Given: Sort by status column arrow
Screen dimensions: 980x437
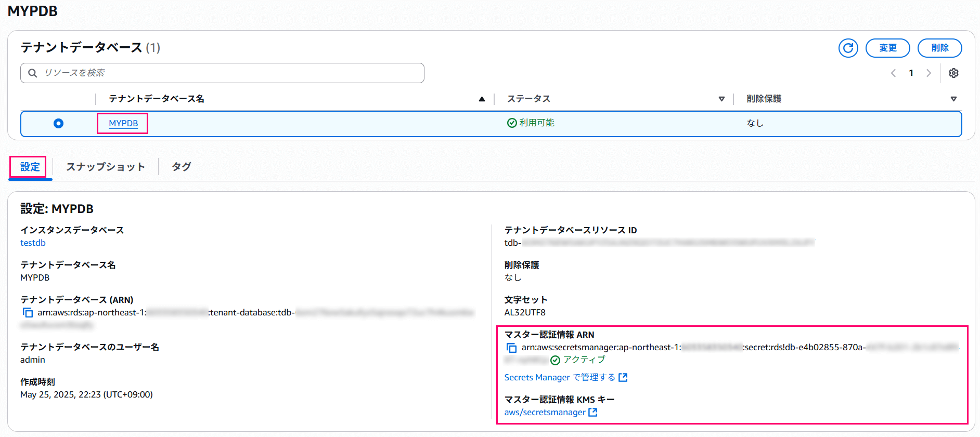Looking at the screenshot, I should (x=721, y=99).
